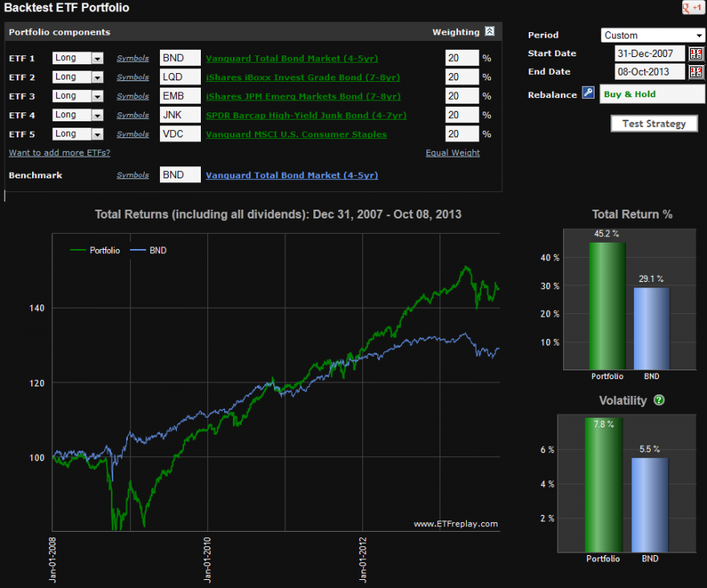
Task: Click Symbols next to ETF 2
Action: click(x=133, y=76)
